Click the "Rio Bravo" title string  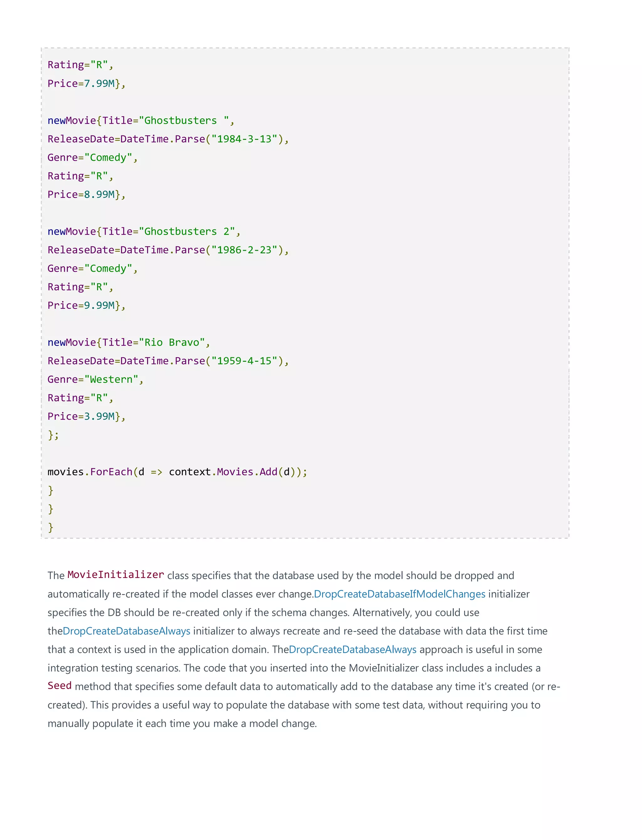[171, 342]
